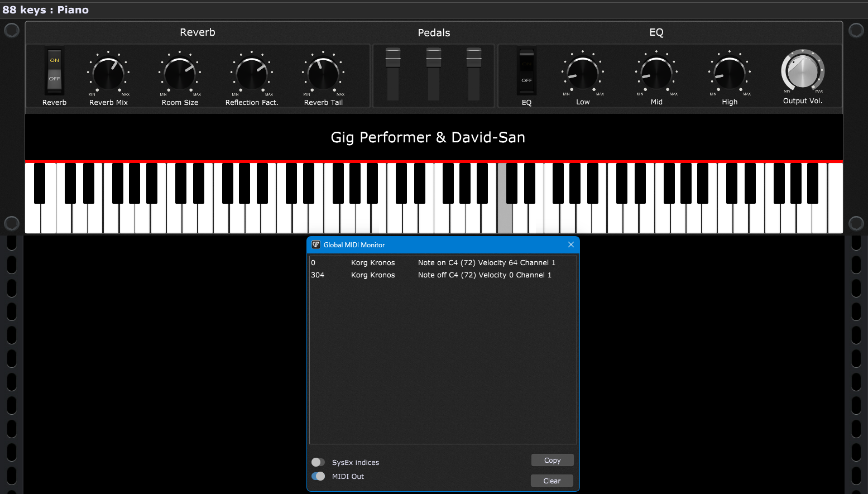Turn off the MIDI Out switch

[318, 476]
